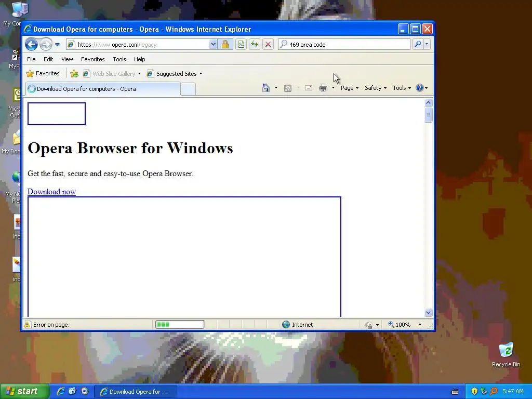The width and height of the screenshot is (532, 399).
Task: Click the 5:47 AM clock
Action: (513, 392)
